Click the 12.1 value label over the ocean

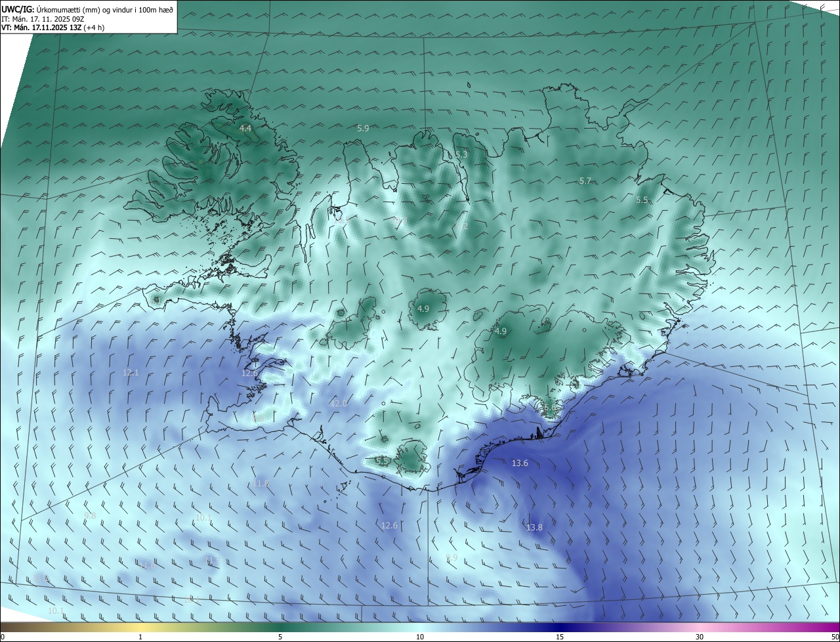[131, 372]
